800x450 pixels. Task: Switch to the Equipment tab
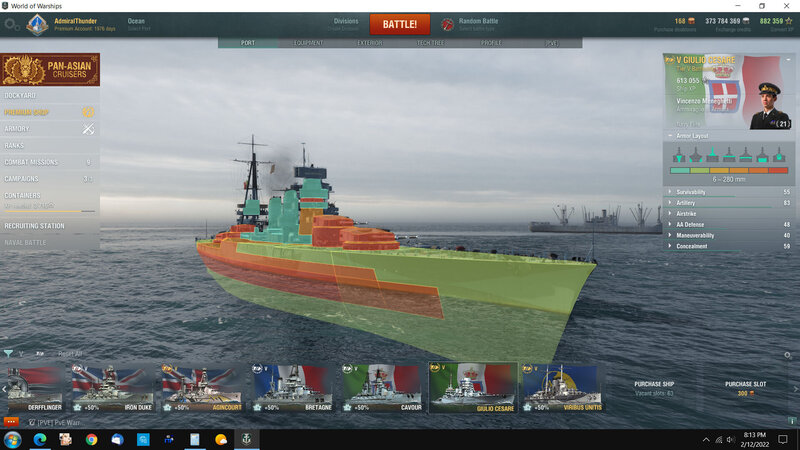coord(307,43)
